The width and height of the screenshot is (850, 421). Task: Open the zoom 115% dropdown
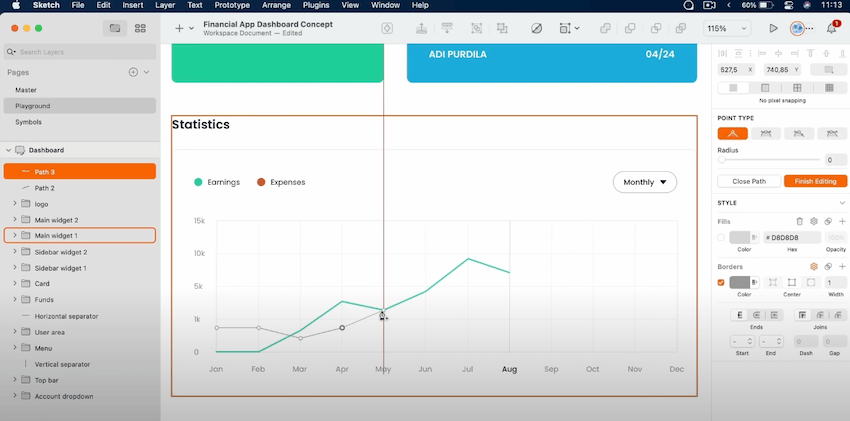[x=727, y=28]
